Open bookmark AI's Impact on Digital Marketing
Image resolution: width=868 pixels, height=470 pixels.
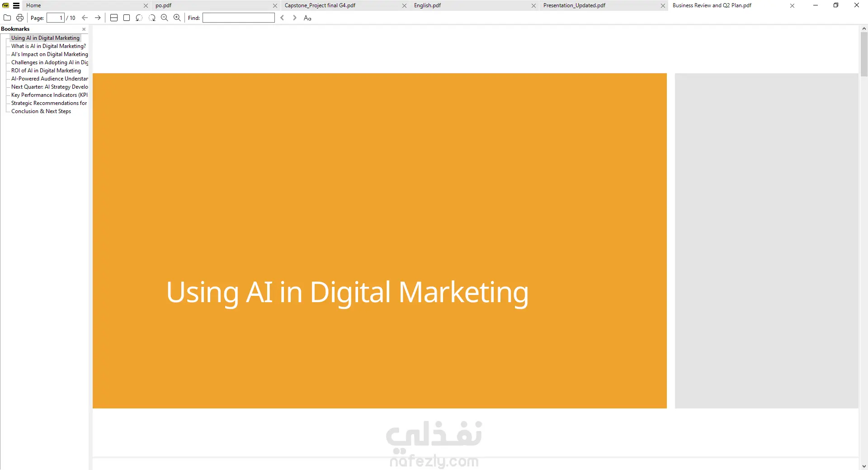[50, 54]
